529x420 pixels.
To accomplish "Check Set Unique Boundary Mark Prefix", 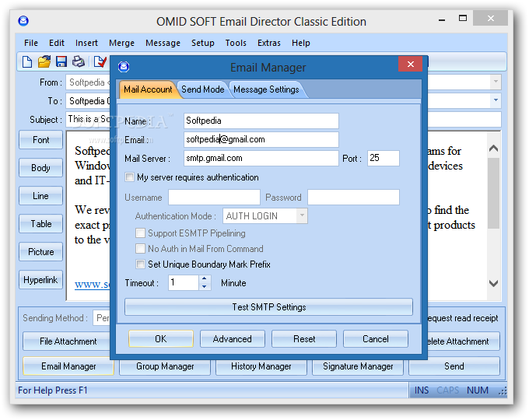I will click(140, 264).
